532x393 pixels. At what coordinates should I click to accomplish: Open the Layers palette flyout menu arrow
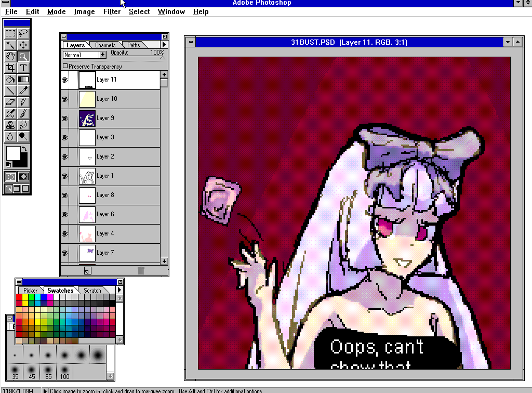pyautogui.click(x=164, y=45)
